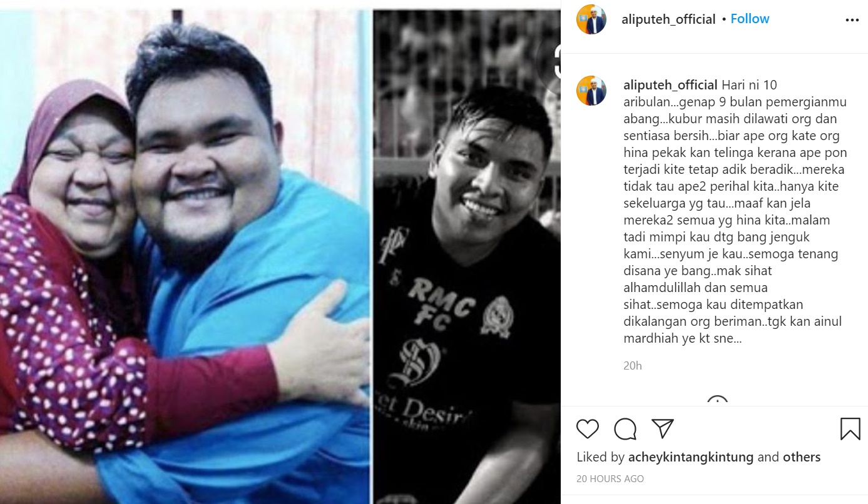Click the black-and-white photo of man in RMC FC shirt
This screenshot has height=504, width=868.
(x=466, y=257)
